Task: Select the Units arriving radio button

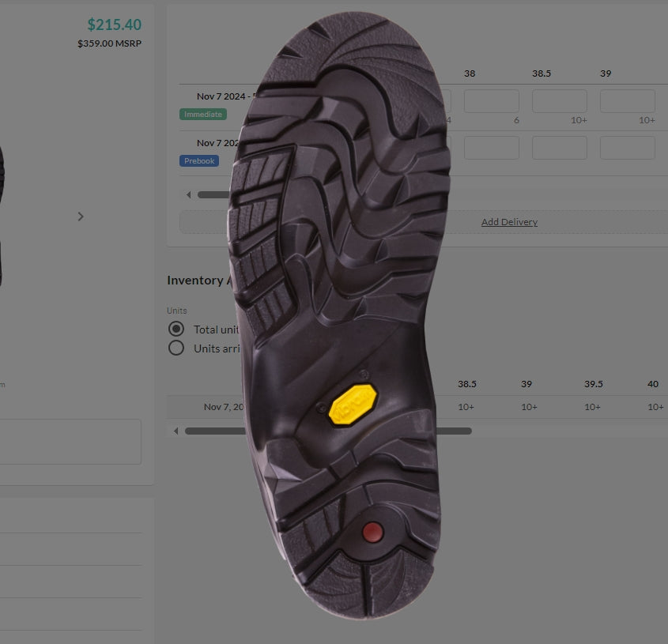Action: tap(176, 348)
